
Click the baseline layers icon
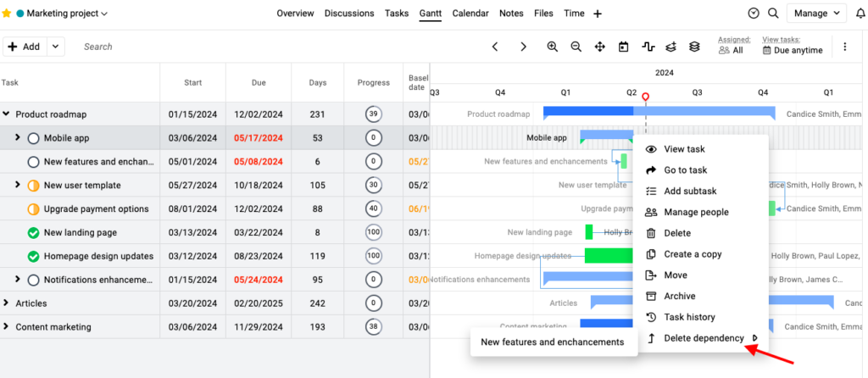pos(694,47)
